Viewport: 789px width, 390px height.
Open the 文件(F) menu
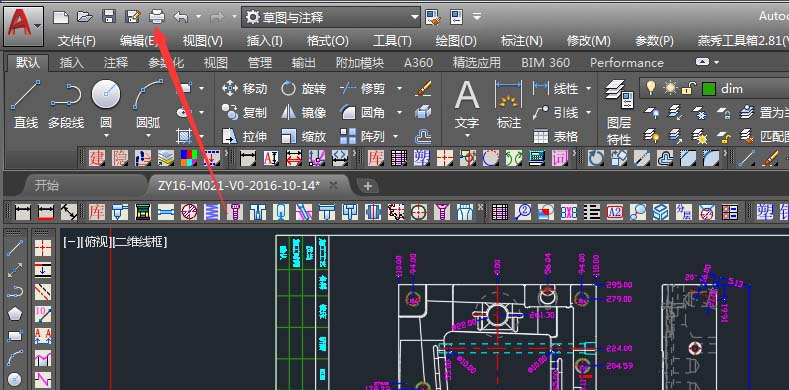click(76, 41)
